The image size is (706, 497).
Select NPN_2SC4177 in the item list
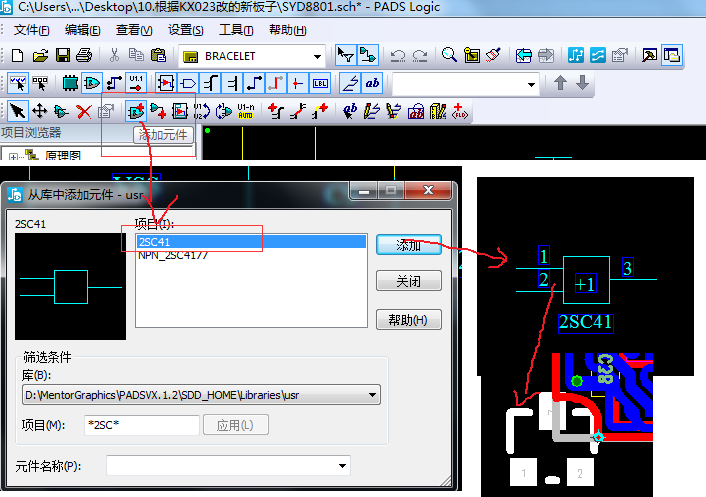[172, 255]
